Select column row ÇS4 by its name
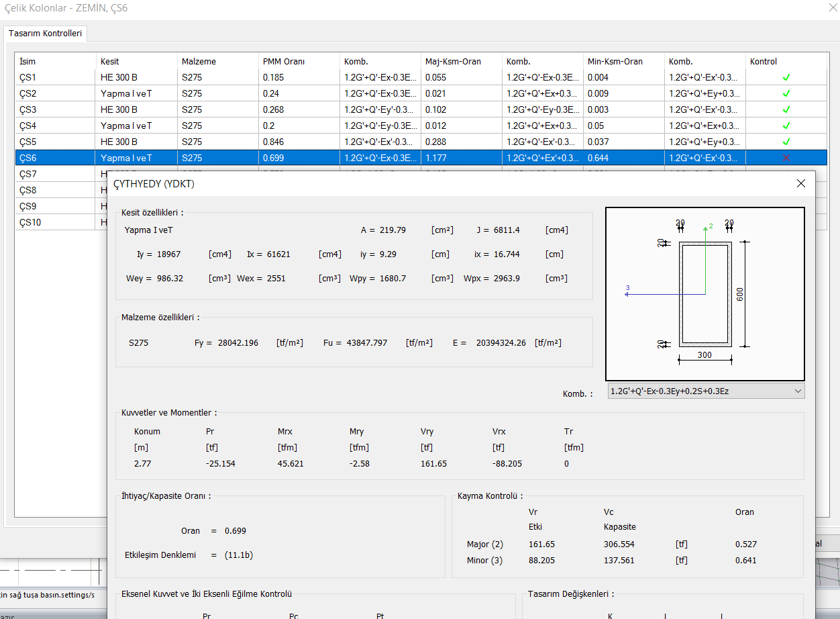The image size is (840, 619). pyautogui.click(x=28, y=126)
